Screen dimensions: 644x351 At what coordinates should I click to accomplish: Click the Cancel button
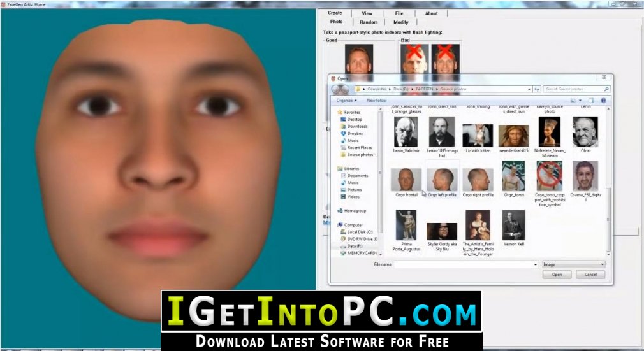click(590, 275)
